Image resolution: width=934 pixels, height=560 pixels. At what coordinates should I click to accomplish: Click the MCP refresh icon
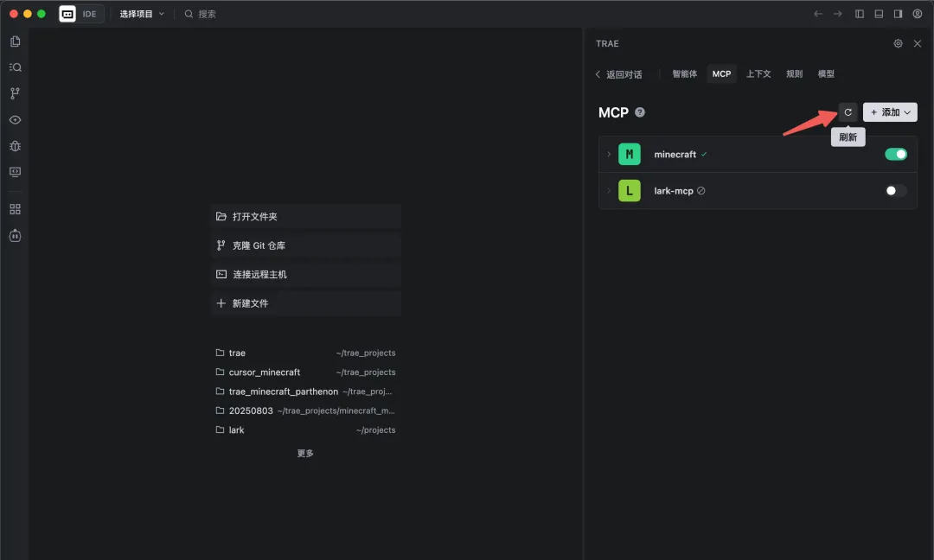coord(848,111)
